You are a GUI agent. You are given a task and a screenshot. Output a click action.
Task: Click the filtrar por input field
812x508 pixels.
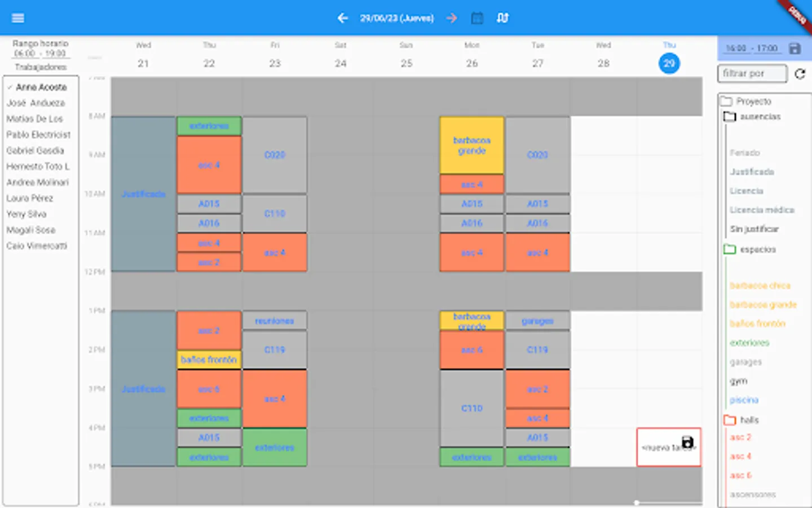pos(752,73)
